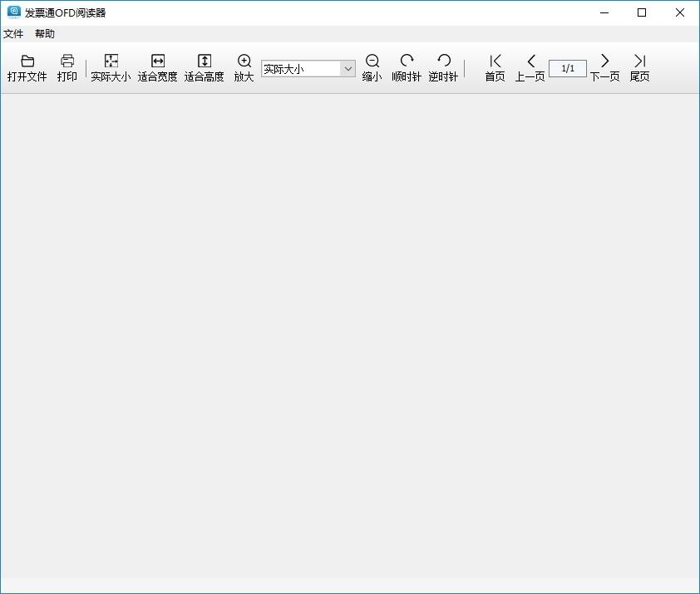Minimize the OFD reader window
The width and height of the screenshot is (700, 594).
click(604, 12)
